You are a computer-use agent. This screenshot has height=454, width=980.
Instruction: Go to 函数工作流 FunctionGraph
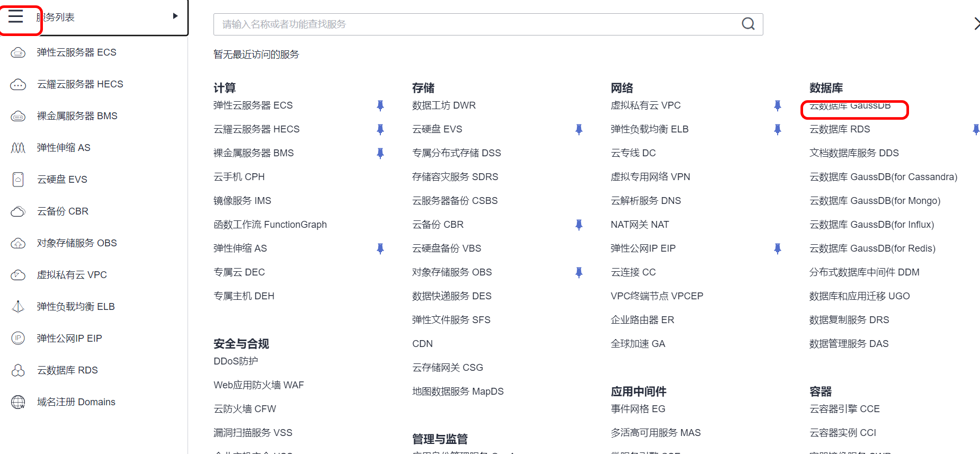tap(270, 225)
